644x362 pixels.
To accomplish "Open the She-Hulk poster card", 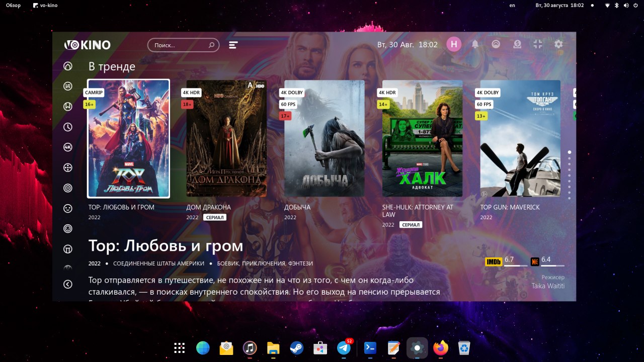I will (x=423, y=138).
